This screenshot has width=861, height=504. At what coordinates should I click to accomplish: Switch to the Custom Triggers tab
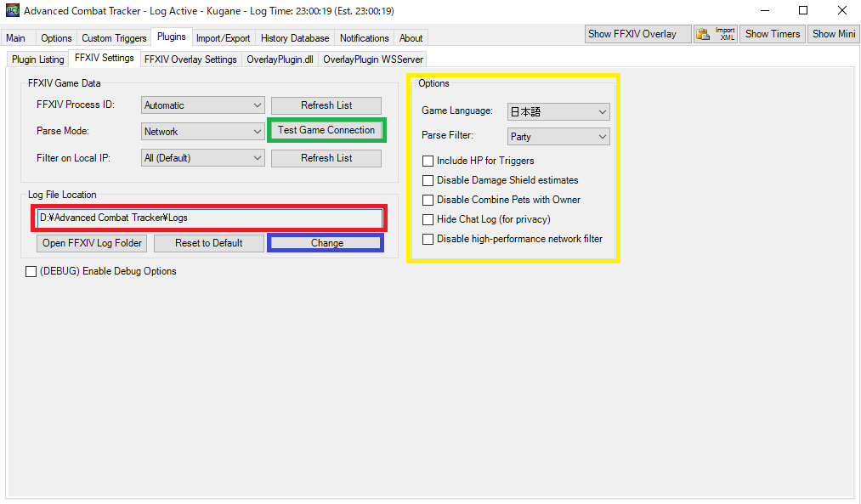pos(114,38)
